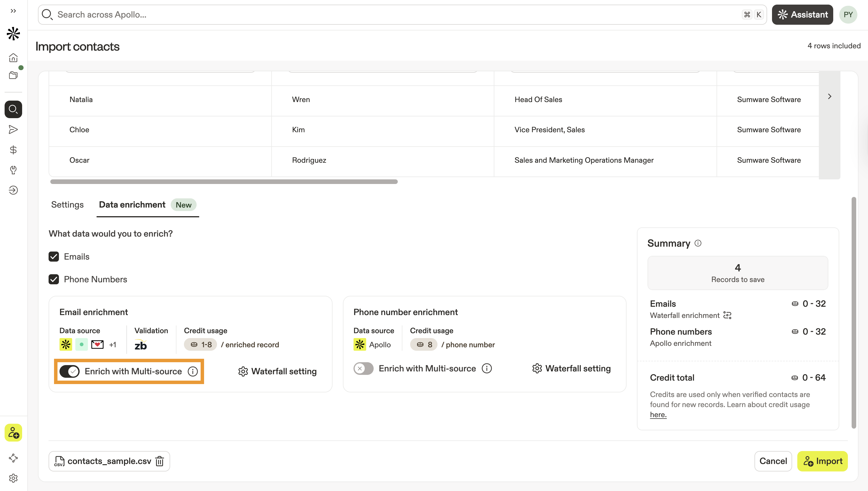Open the PY profile avatar menu
Viewport: 868px width, 491px height.
(x=848, y=14)
